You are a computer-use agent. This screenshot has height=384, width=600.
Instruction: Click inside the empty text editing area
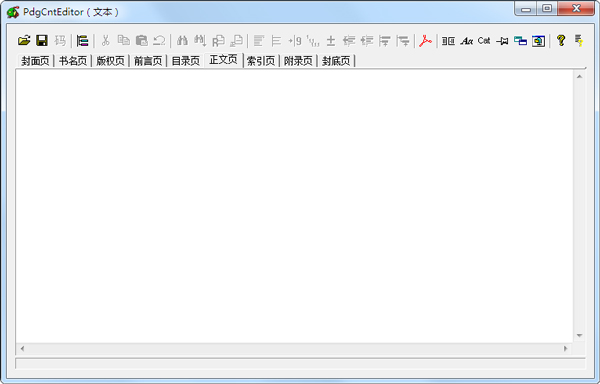point(294,206)
